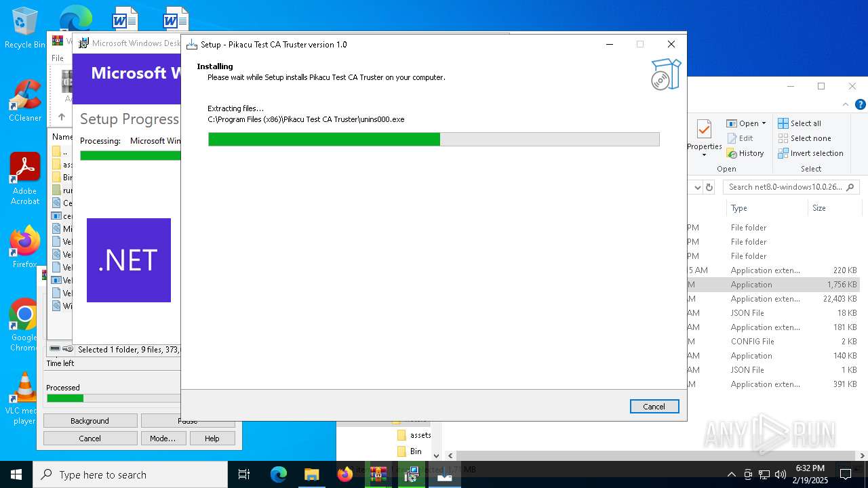
Task: Select the assets folder in Explorer tree
Action: (414, 435)
